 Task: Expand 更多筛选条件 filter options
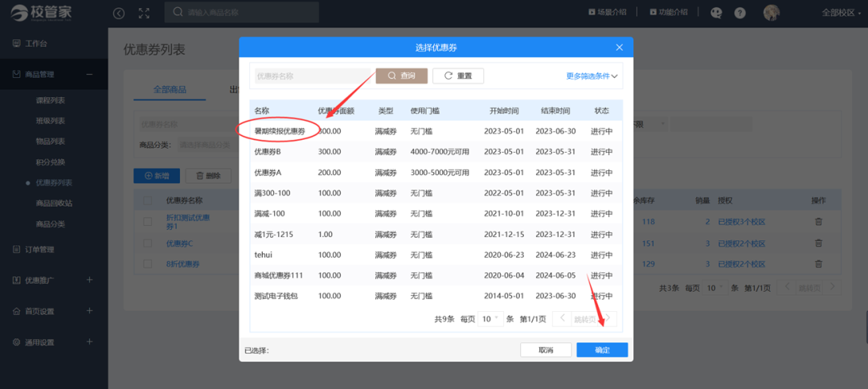(592, 76)
